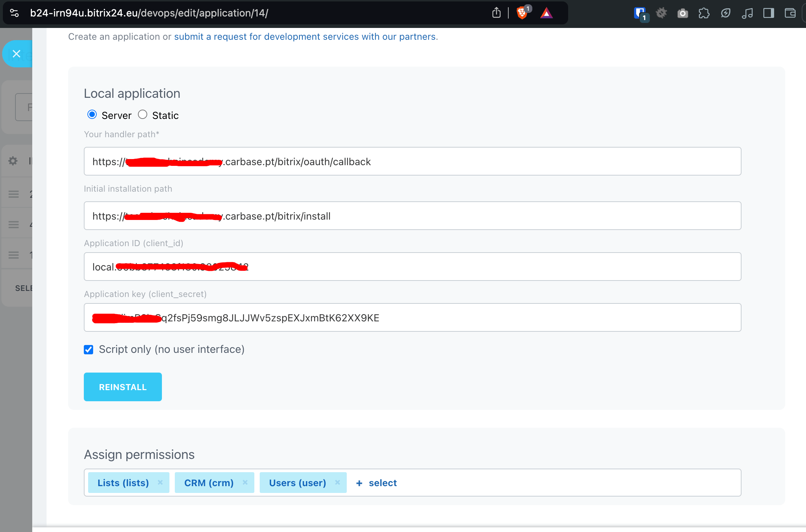Close the slider panel with X button
Image resolution: width=806 pixels, height=532 pixels.
click(x=16, y=54)
